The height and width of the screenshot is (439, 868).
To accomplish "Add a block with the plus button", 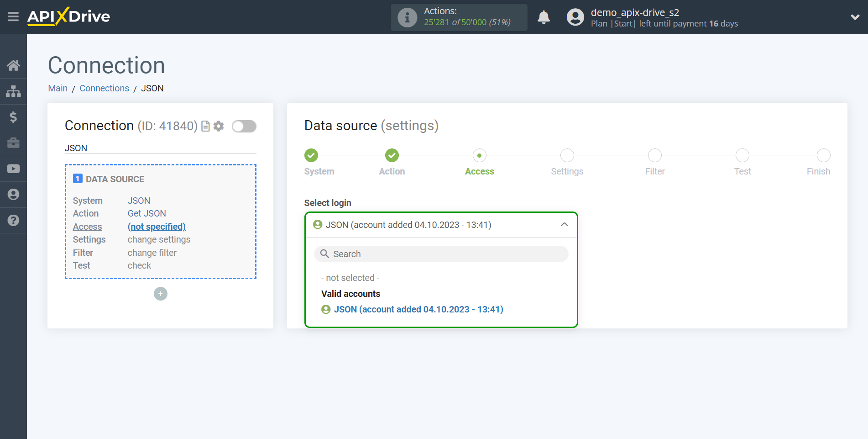I will pyautogui.click(x=160, y=294).
